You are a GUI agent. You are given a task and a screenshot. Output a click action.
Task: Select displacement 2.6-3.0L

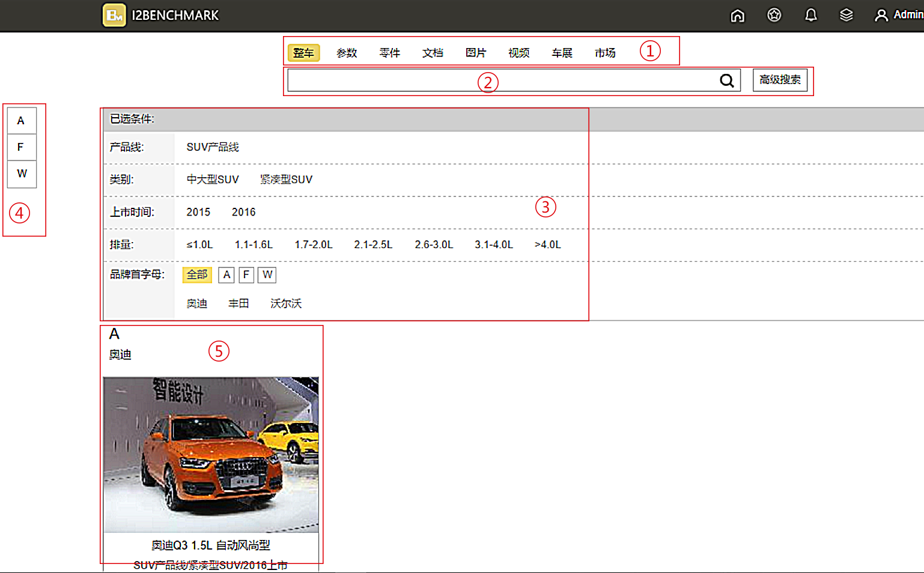coord(434,244)
